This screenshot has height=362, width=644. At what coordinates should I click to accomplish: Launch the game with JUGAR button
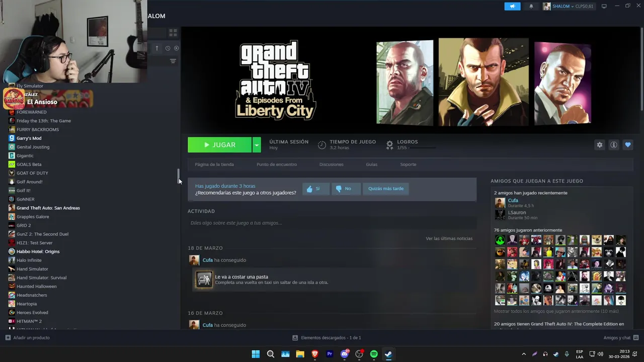click(x=219, y=145)
